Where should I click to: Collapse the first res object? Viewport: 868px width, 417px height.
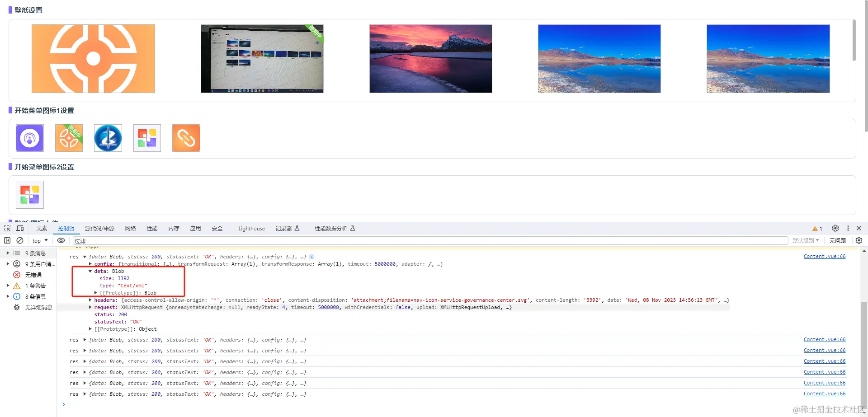tap(85, 257)
